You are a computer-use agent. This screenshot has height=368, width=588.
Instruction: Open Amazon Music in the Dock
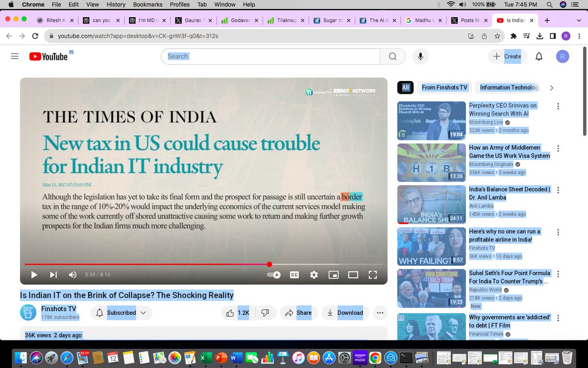(360, 358)
